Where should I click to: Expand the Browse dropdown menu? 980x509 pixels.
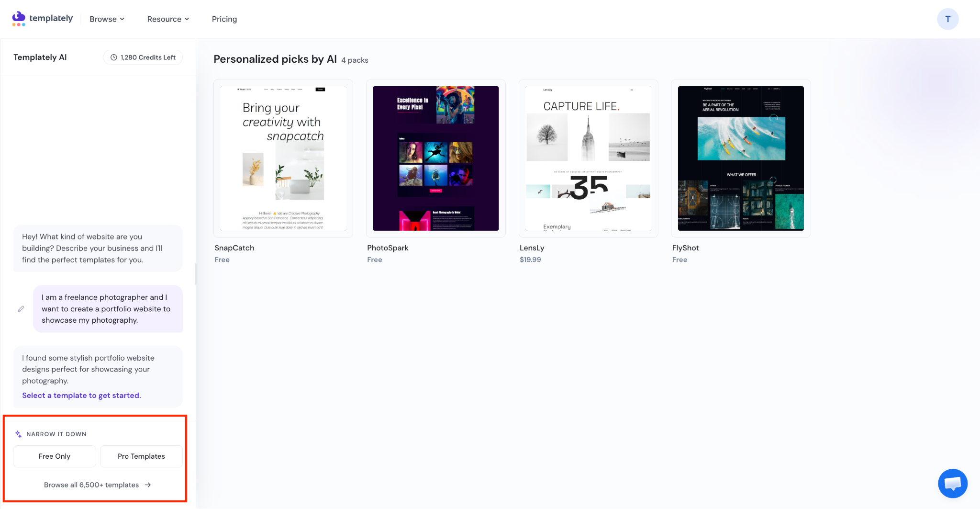107,19
